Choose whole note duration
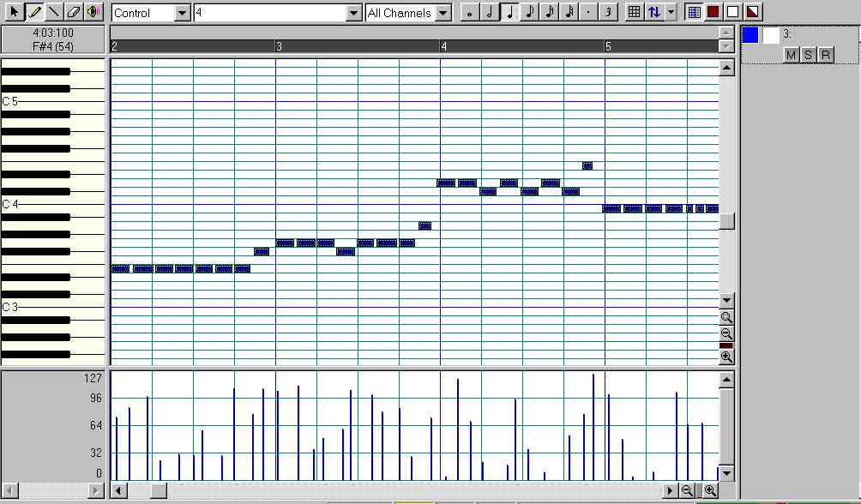861x504 pixels. pyautogui.click(x=469, y=12)
